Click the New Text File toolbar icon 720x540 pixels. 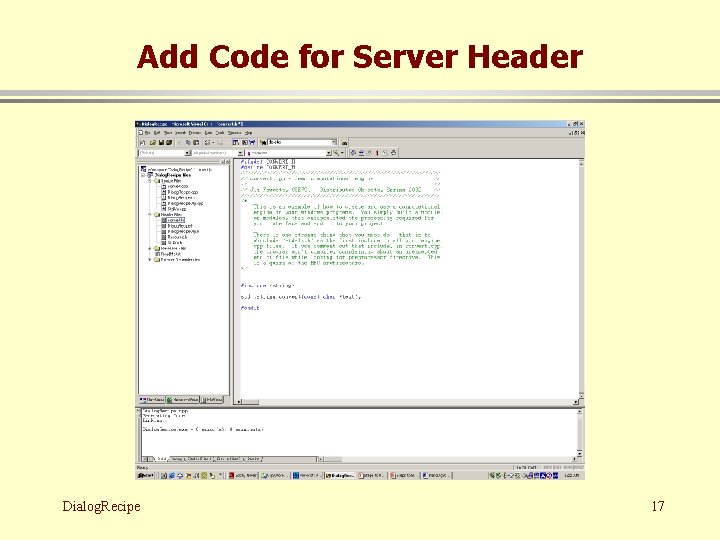point(142,142)
